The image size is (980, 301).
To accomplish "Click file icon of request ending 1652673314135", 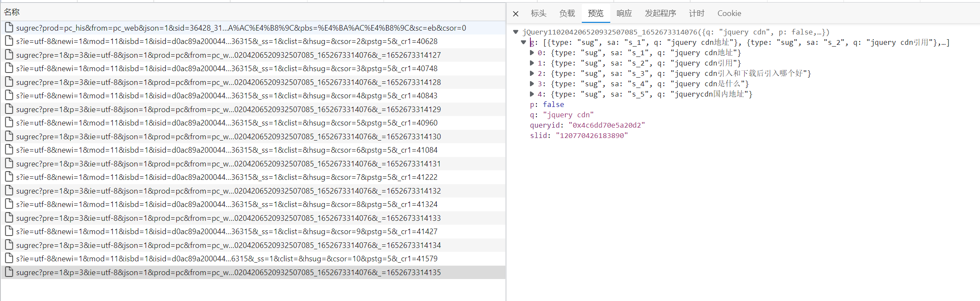I will [x=9, y=272].
